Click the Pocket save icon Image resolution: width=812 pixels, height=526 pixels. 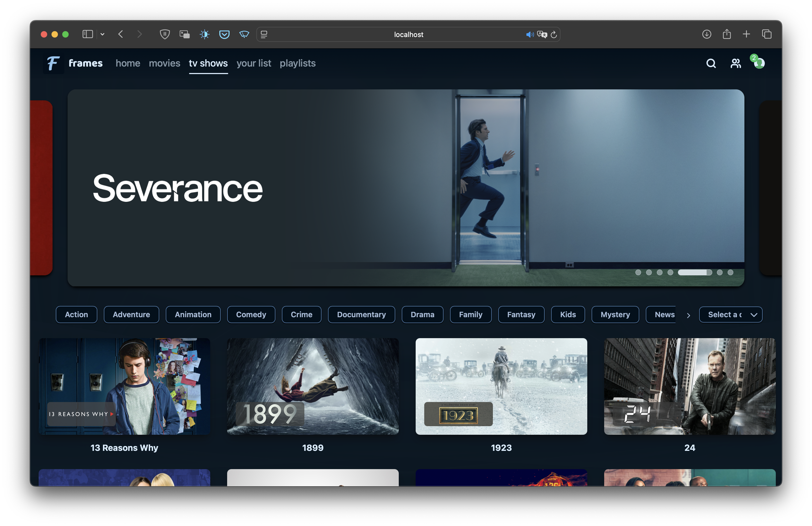coord(224,34)
